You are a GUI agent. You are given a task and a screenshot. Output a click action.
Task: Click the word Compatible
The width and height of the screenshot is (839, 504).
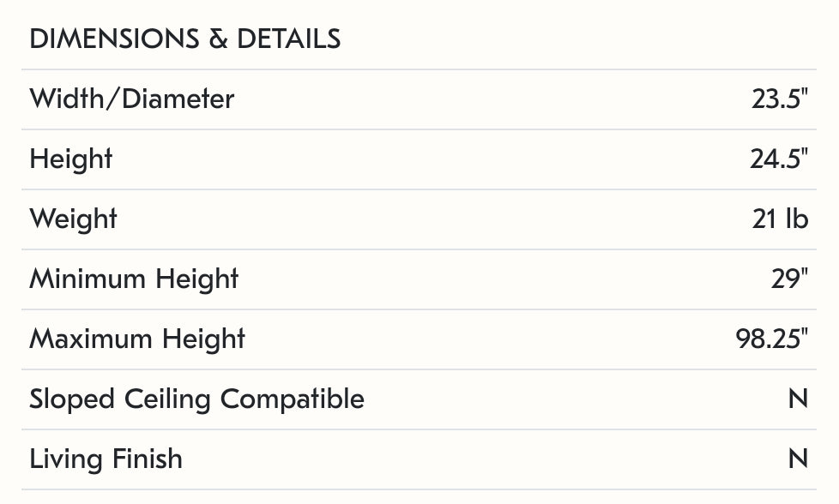pos(292,399)
